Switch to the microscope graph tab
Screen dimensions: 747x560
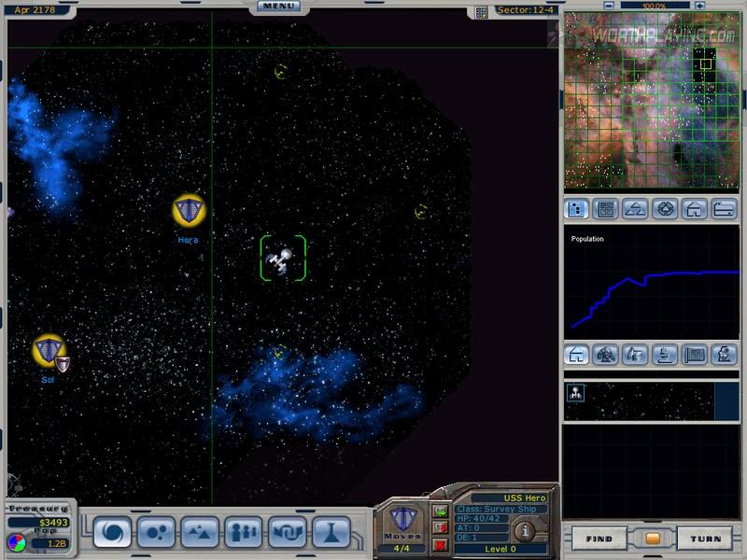click(665, 355)
